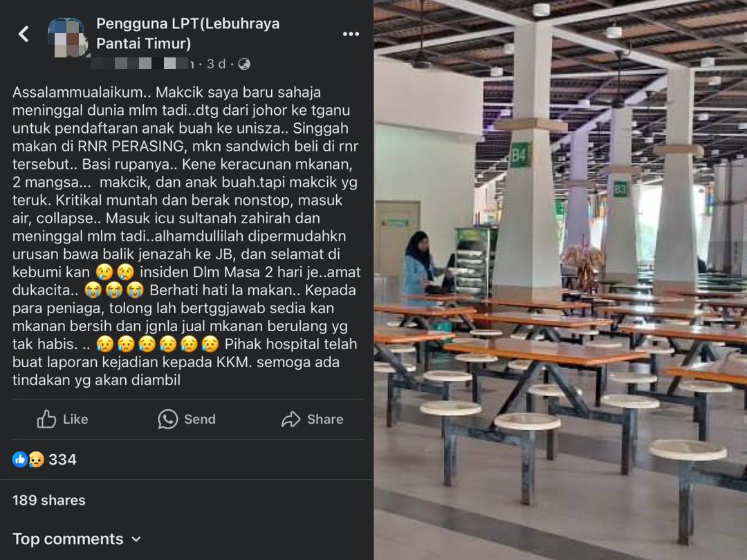Tap the back arrow icon
This screenshot has height=560, width=747.
(24, 34)
